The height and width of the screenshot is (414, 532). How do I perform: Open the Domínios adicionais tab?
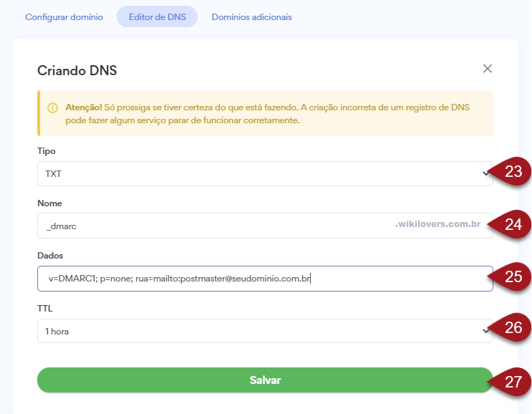coord(252,17)
